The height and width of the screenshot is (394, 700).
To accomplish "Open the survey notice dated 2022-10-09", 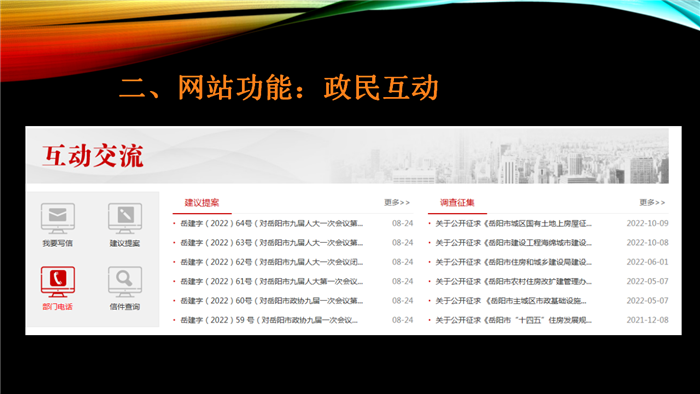I will click(x=513, y=223).
